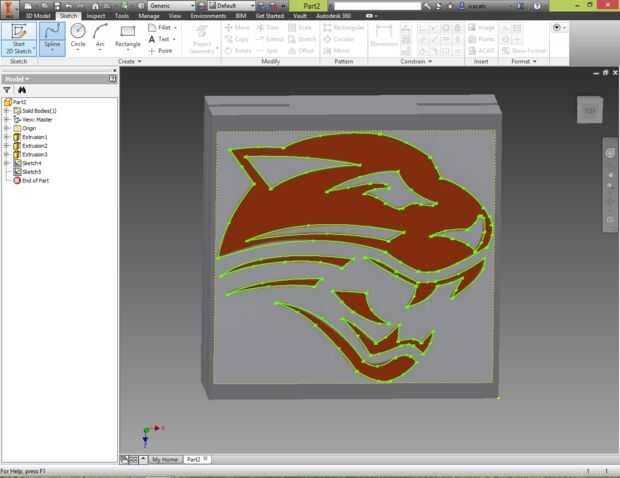
Task: Open the Fillet dropdown arrow
Action: click(x=175, y=28)
